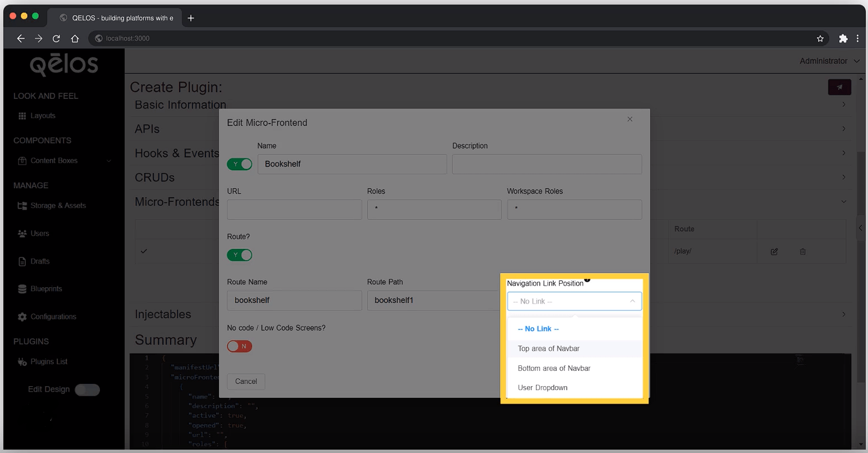This screenshot has width=868, height=453.
Task: Open Users from the Manage sidebar
Action: coord(39,233)
